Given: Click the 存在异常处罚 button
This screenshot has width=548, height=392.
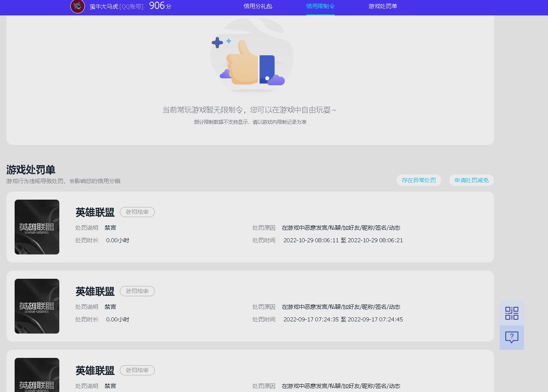Looking at the screenshot, I should (418, 180).
